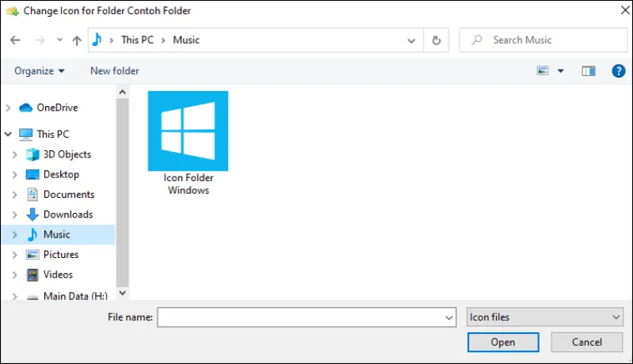Select Music in the sidebar

click(x=56, y=234)
